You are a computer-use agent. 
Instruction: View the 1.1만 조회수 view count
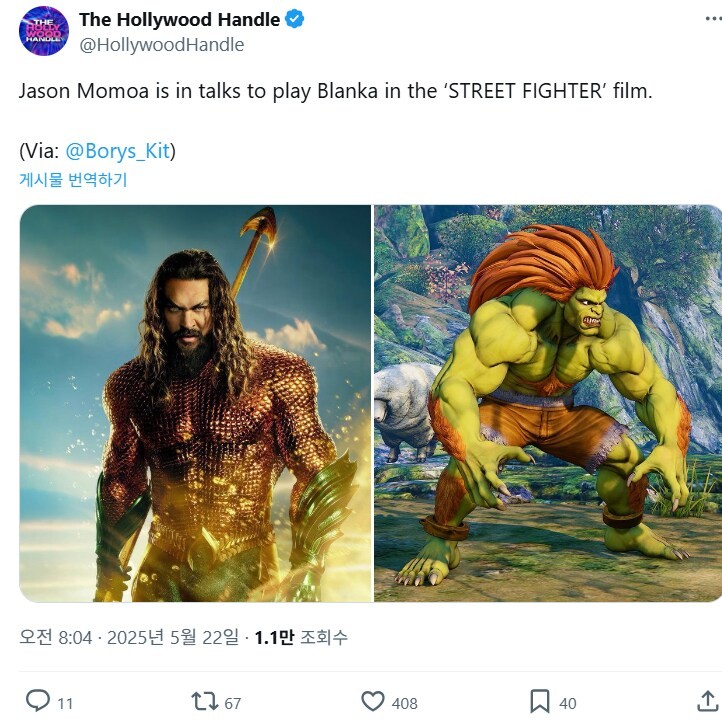coord(301,638)
